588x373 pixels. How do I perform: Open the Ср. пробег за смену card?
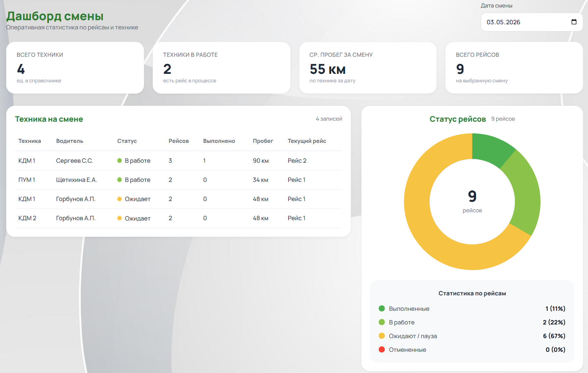tap(368, 68)
